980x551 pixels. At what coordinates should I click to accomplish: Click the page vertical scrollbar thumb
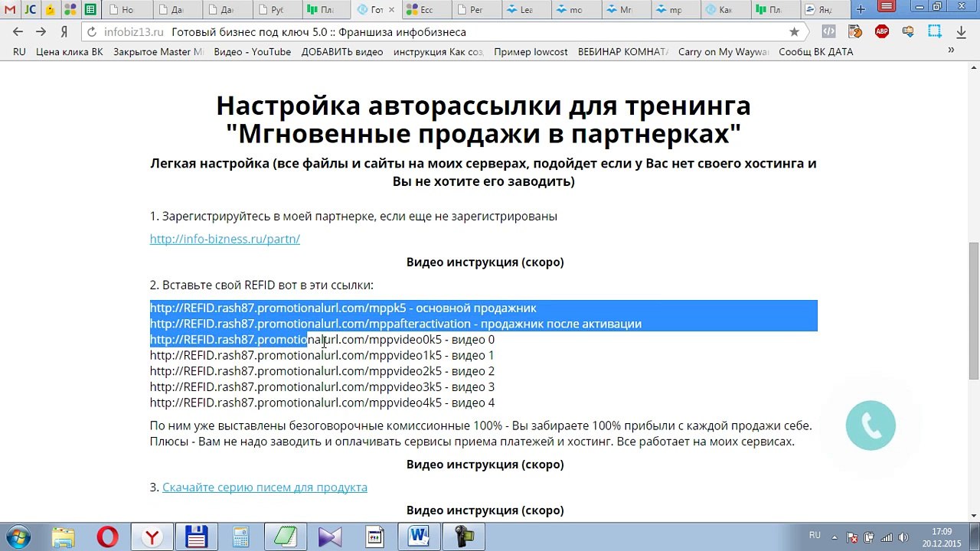coord(973,310)
